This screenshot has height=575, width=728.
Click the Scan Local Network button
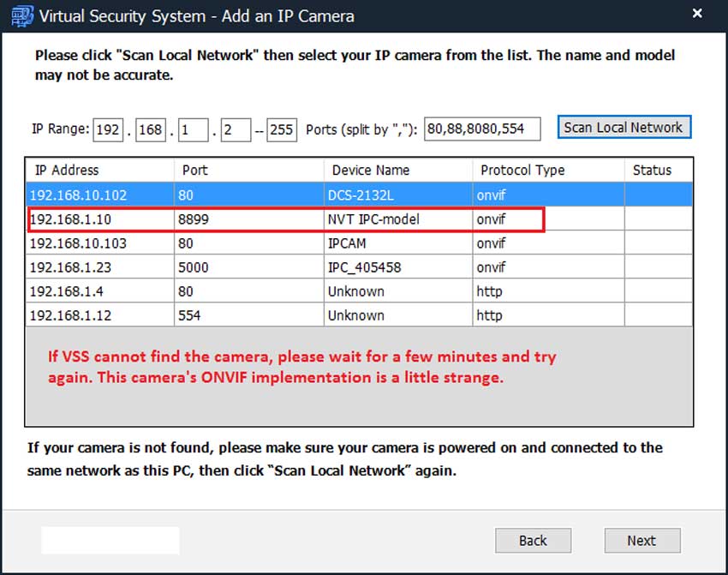point(624,128)
